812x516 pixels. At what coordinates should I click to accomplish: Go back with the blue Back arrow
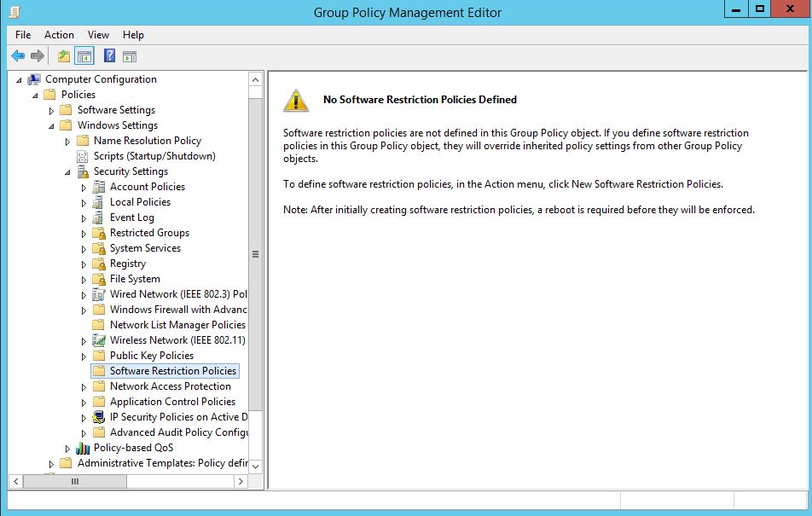(18, 56)
